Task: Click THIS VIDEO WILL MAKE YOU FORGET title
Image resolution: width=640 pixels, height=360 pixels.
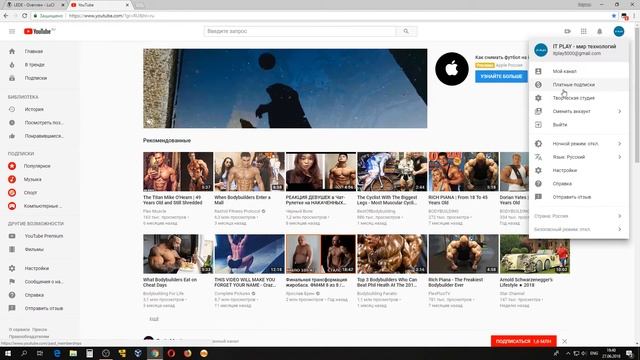Action: [x=245, y=282]
